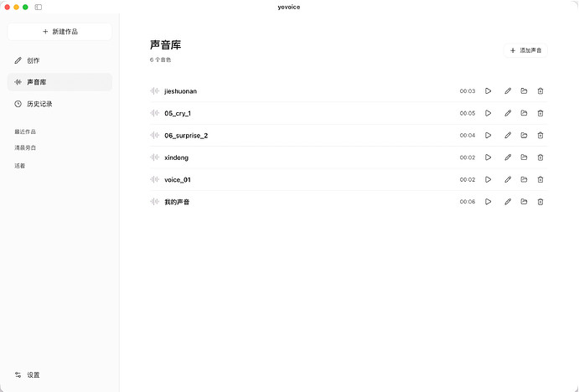579x392 pixels.
Task: Edit the xindong voice name
Action: tap(508, 157)
